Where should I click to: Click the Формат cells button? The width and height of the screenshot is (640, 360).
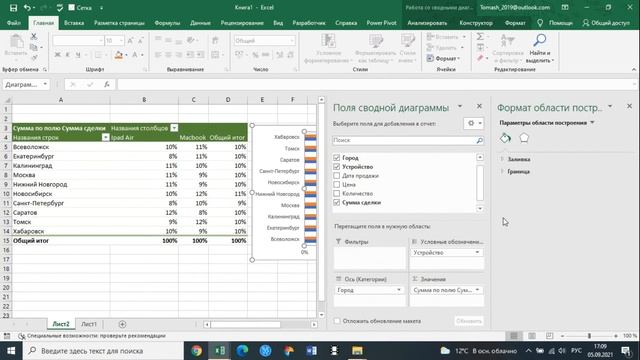[444, 59]
